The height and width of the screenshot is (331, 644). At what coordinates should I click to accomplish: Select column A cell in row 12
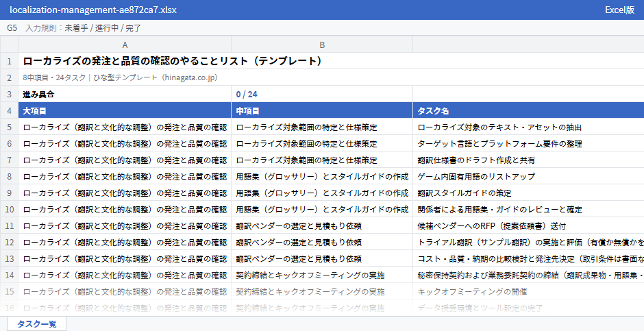[x=125, y=242]
